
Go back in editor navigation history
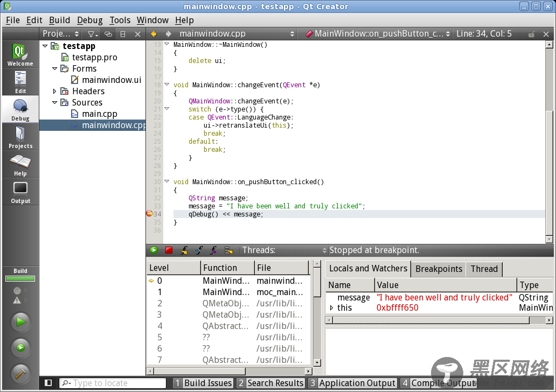[154, 34]
